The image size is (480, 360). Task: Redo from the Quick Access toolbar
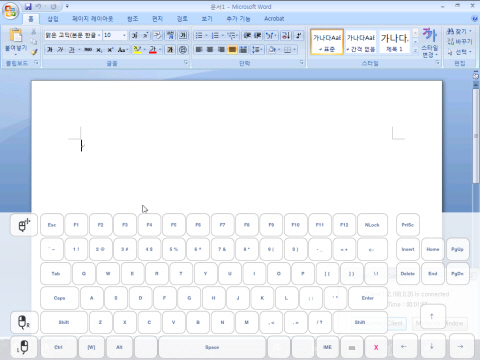53,6
